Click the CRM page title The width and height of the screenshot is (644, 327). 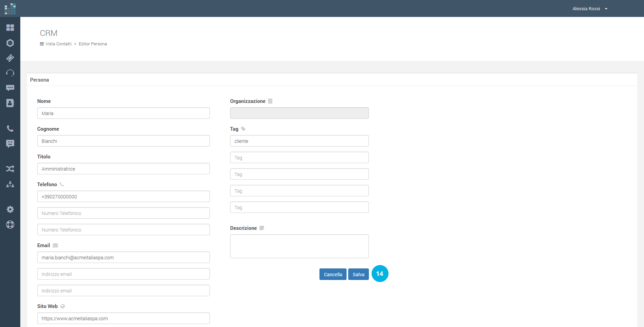tap(49, 33)
